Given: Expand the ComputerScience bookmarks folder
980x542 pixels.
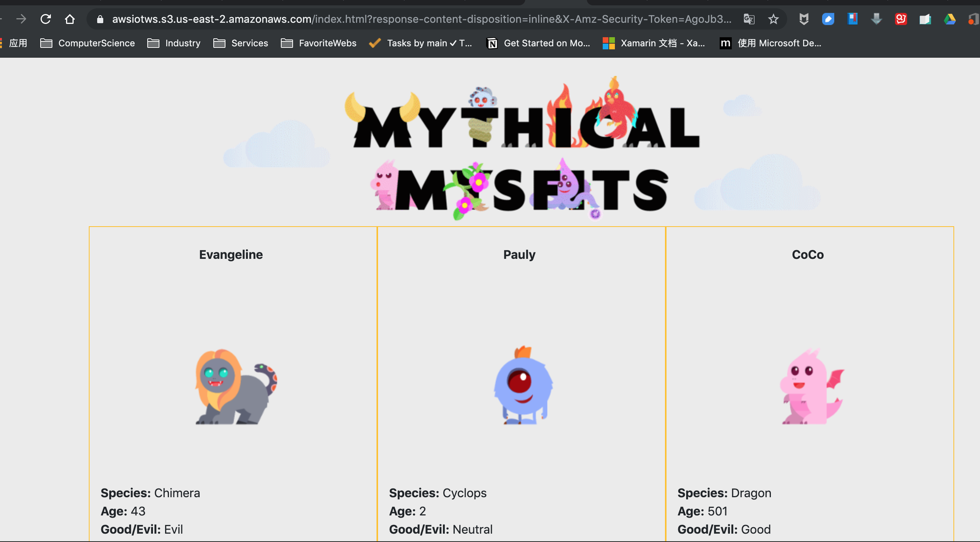Looking at the screenshot, I should point(88,43).
